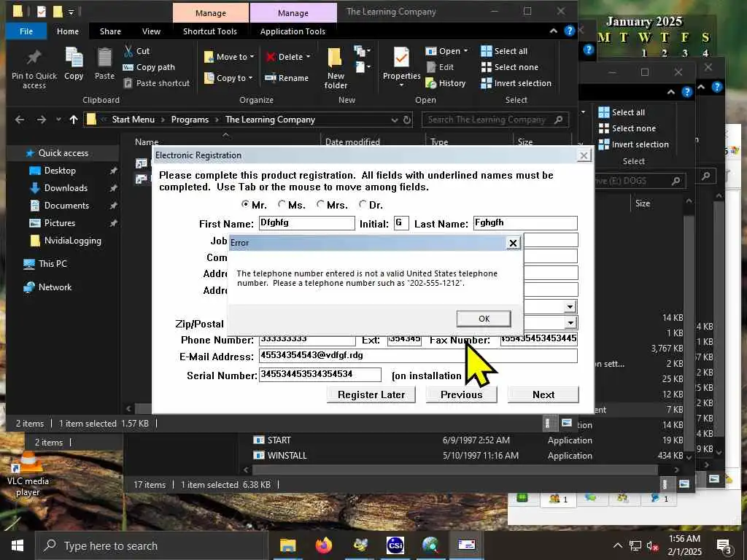Viewport: 747px width, 560px height.
Task: Choose the Mrs. radio button
Action: pyautogui.click(x=321, y=204)
